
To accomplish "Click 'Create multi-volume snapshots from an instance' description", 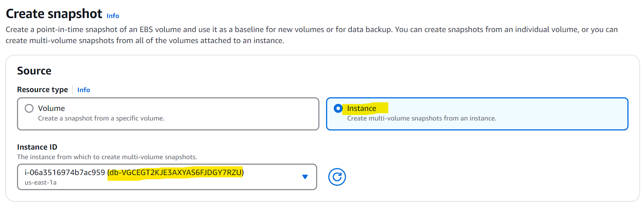I will pos(421,118).
